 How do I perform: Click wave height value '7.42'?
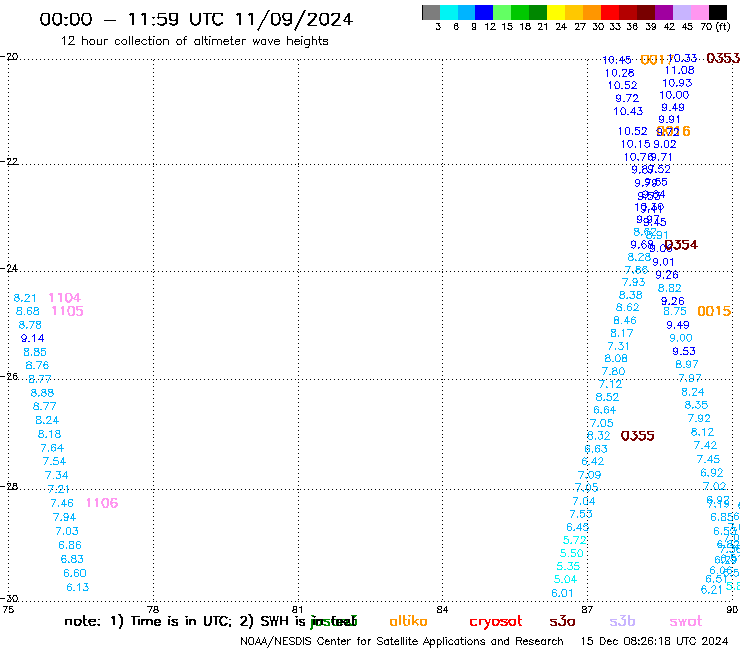[x=705, y=446]
